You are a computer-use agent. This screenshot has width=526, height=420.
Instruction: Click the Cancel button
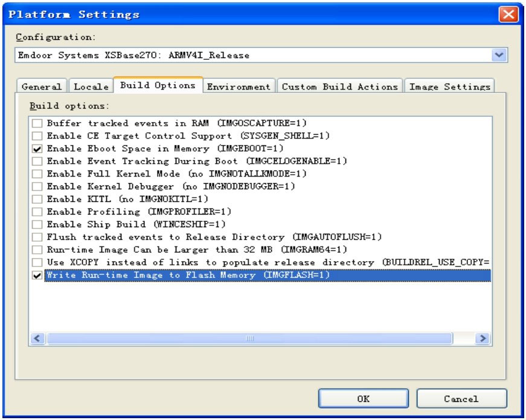tap(461, 399)
